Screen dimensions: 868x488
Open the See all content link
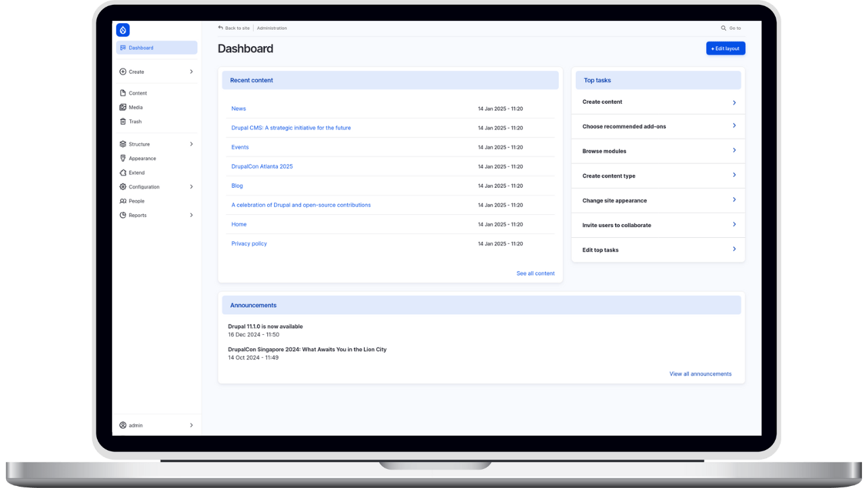point(535,273)
